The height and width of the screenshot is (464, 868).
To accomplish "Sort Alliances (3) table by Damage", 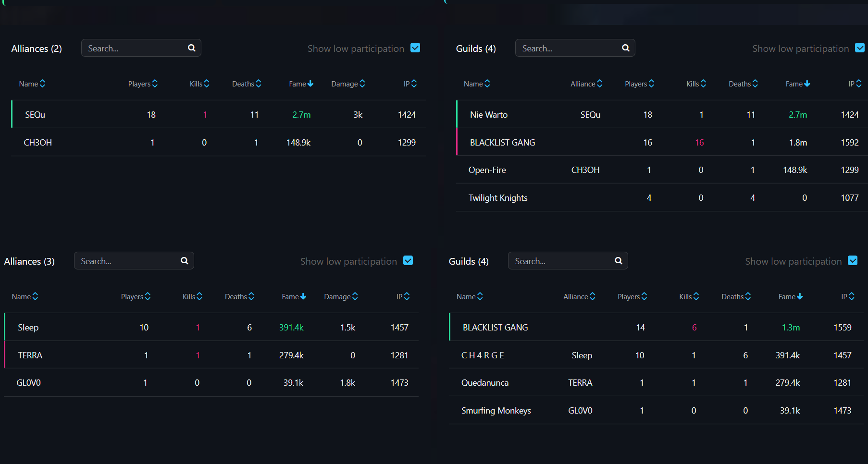I will 341,297.
